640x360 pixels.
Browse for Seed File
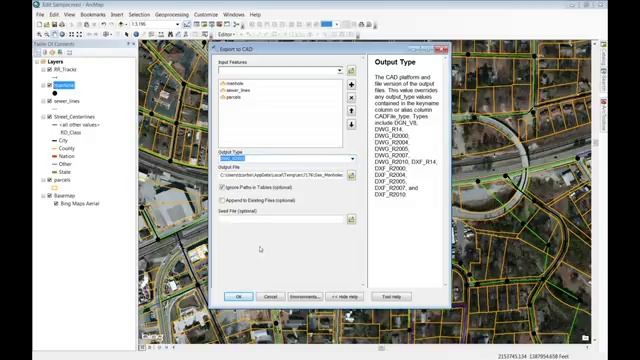coord(351,220)
